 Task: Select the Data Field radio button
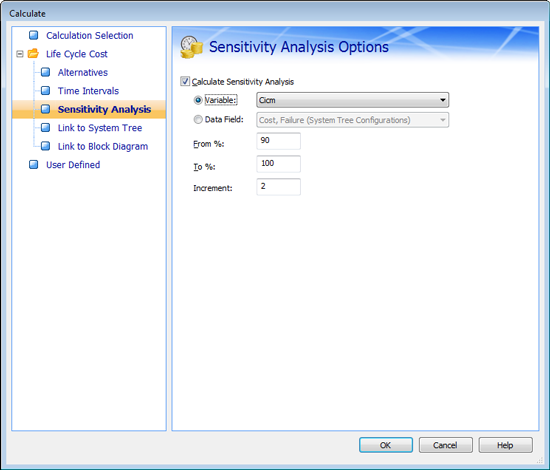[198, 120]
